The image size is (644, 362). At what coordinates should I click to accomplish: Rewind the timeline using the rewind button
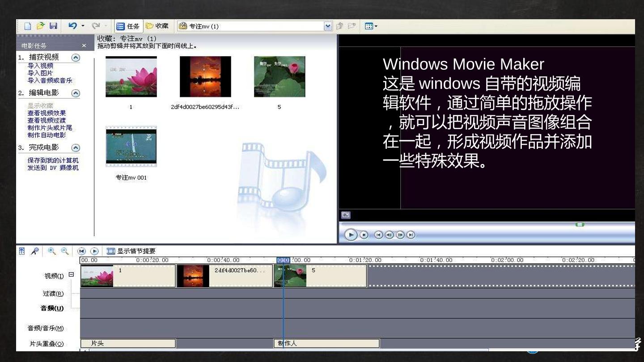click(81, 252)
